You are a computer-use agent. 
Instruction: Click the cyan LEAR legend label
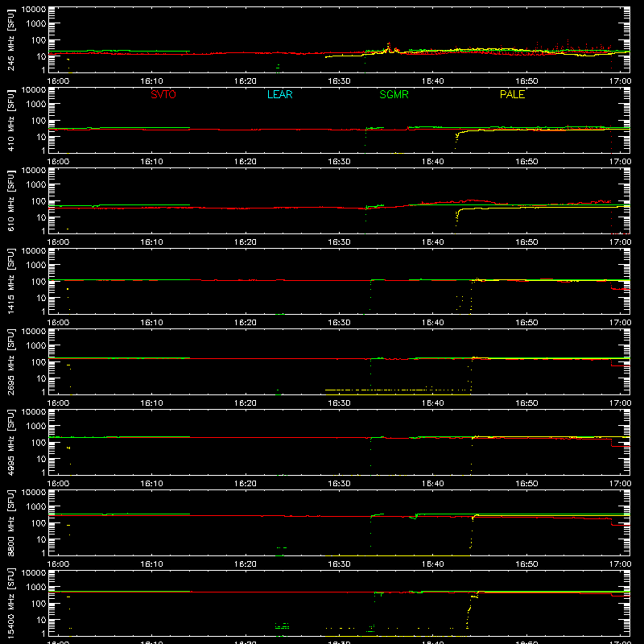[279, 94]
